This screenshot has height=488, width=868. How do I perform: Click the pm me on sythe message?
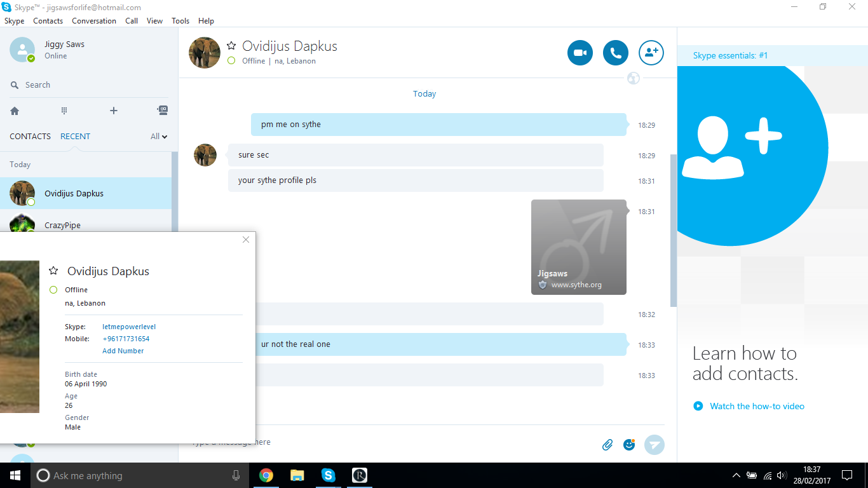[x=438, y=125]
